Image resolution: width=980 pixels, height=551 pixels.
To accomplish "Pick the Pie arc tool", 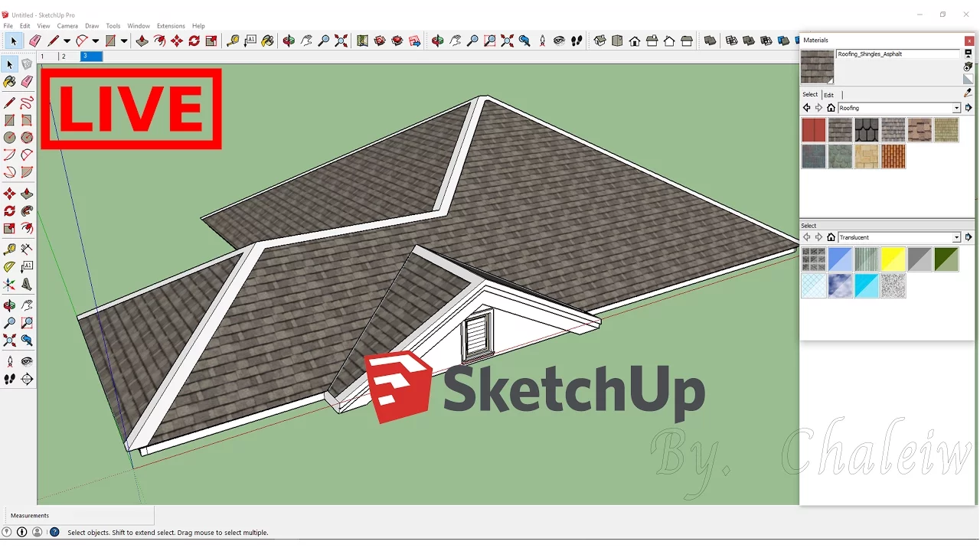I will [x=27, y=172].
